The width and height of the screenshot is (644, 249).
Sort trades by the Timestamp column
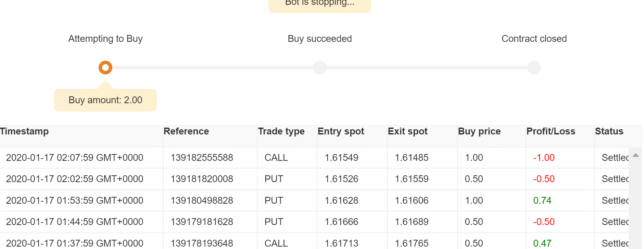[x=24, y=131]
